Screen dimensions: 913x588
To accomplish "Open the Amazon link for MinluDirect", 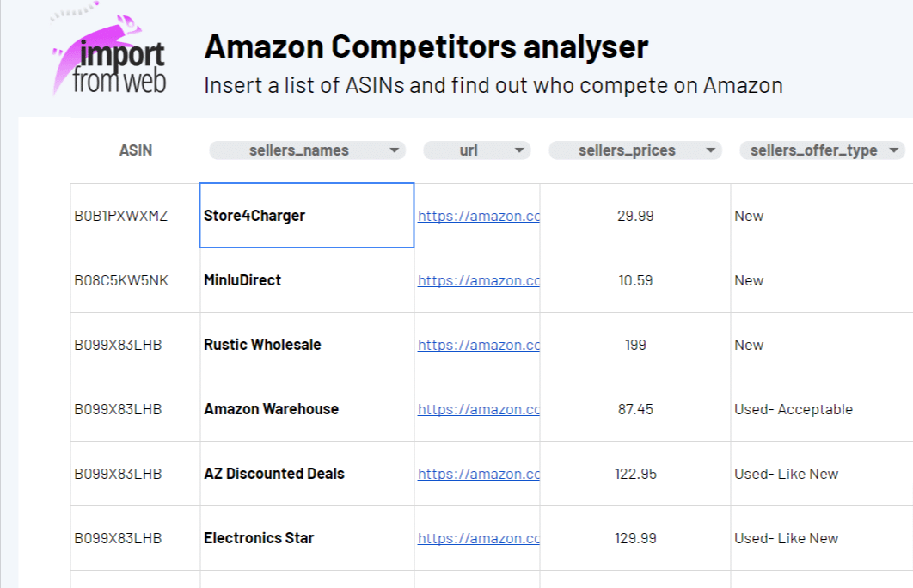I will point(479,280).
